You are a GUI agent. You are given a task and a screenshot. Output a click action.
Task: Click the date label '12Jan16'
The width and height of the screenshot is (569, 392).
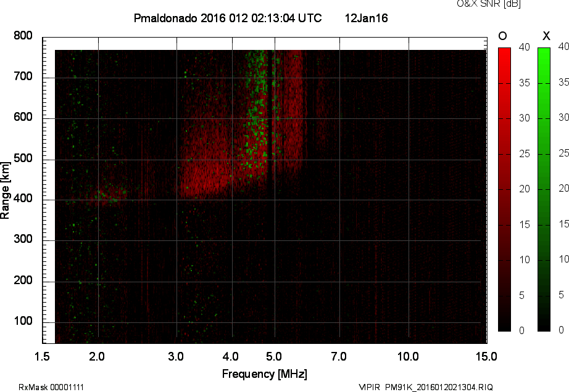[x=366, y=18]
